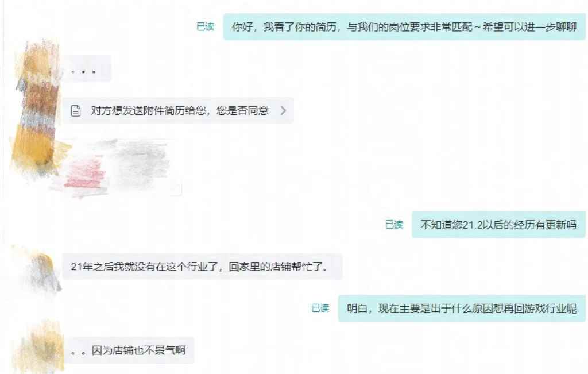Select the reply 因为店铺也不景气啊
This screenshot has height=374, width=588.
pyautogui.click(x=128, y=350)
